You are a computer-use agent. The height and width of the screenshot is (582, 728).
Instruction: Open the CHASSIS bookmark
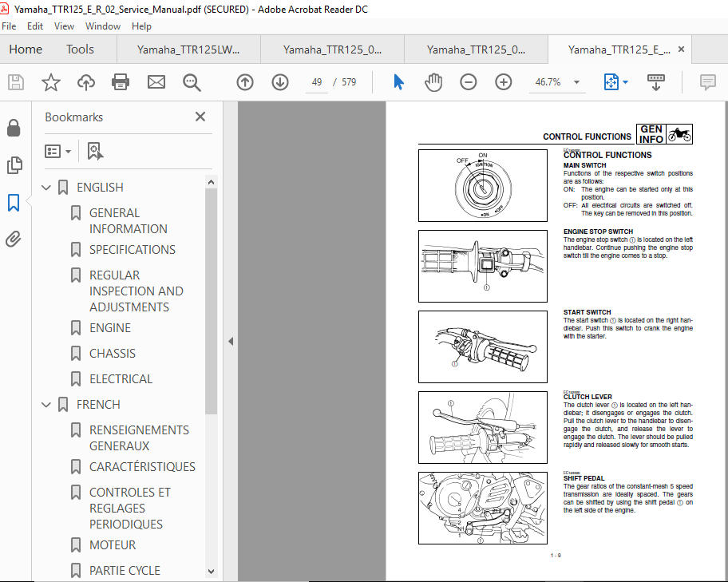pos(113,354)
